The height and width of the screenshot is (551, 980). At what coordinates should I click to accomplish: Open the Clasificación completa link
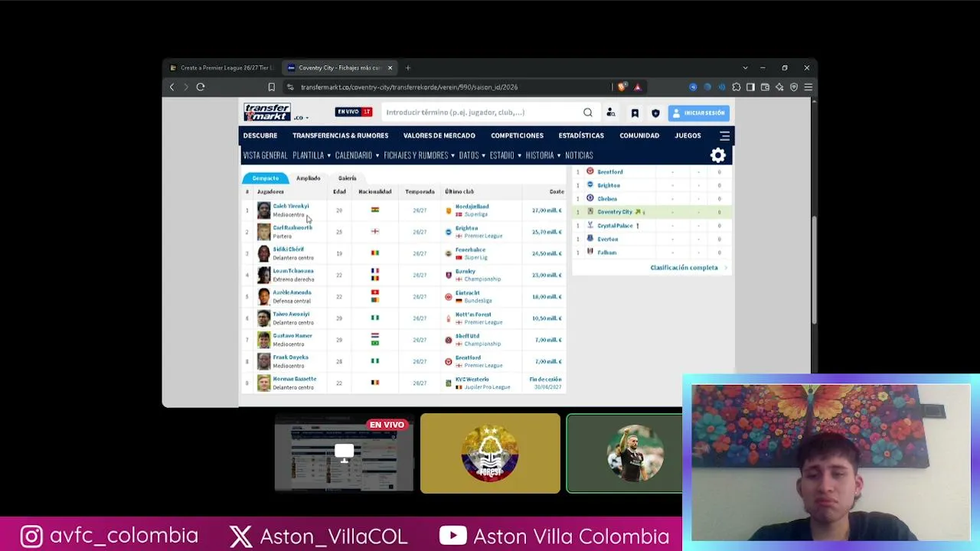[684, 268]
